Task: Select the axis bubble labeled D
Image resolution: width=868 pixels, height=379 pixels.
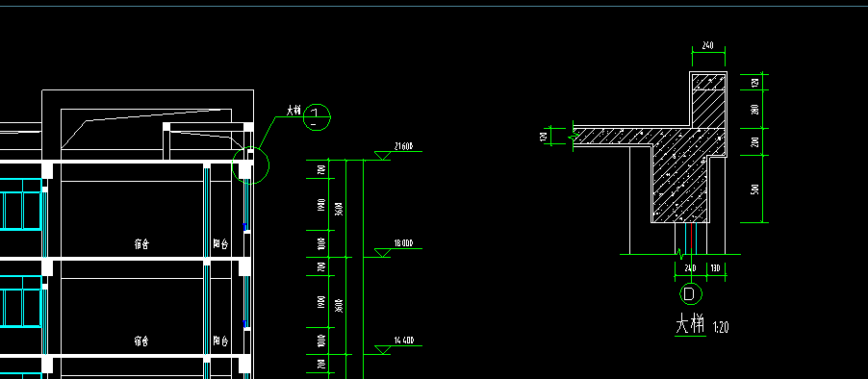Action: (690, 293)
